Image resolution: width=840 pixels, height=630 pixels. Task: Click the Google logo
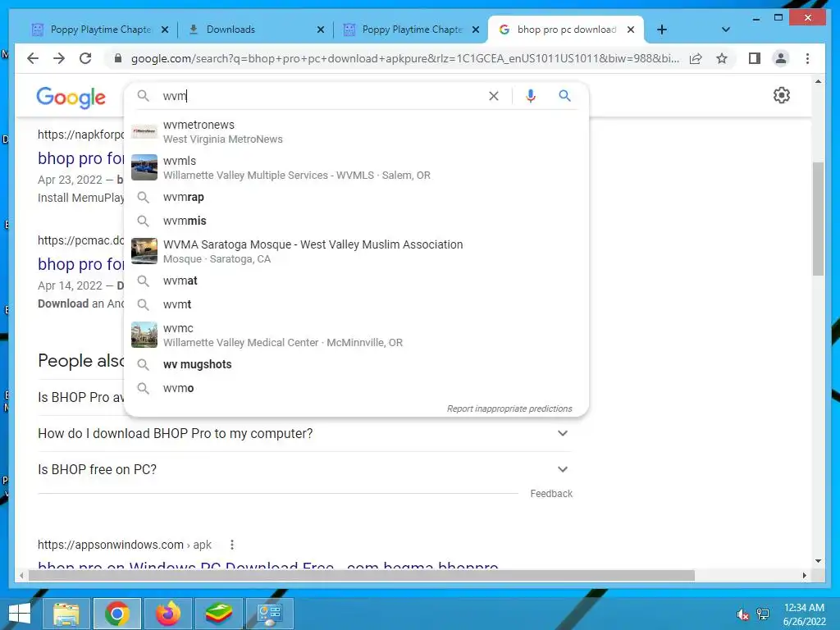tap(71, 97)
